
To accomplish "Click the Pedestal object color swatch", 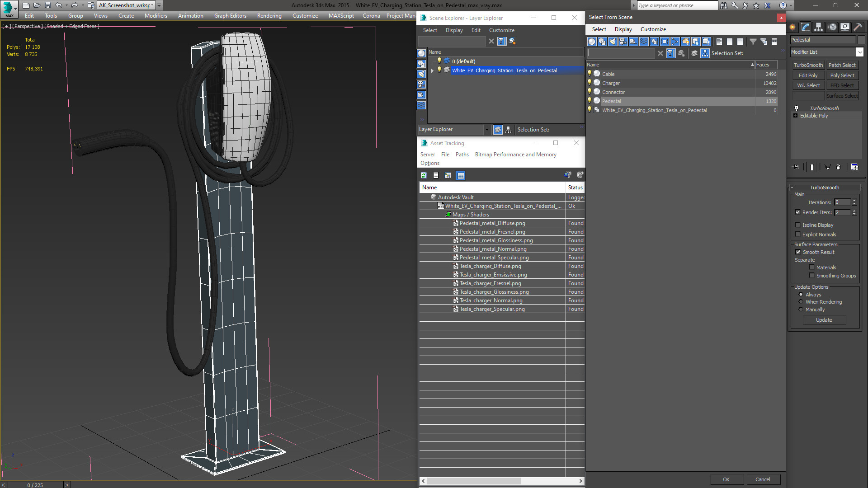I will coord(861,40).
